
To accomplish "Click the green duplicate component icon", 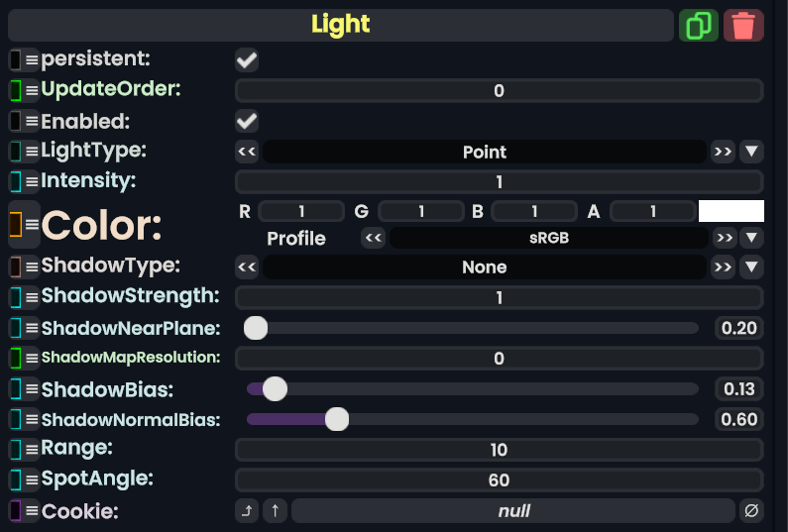I will click(x=699, y=25).
